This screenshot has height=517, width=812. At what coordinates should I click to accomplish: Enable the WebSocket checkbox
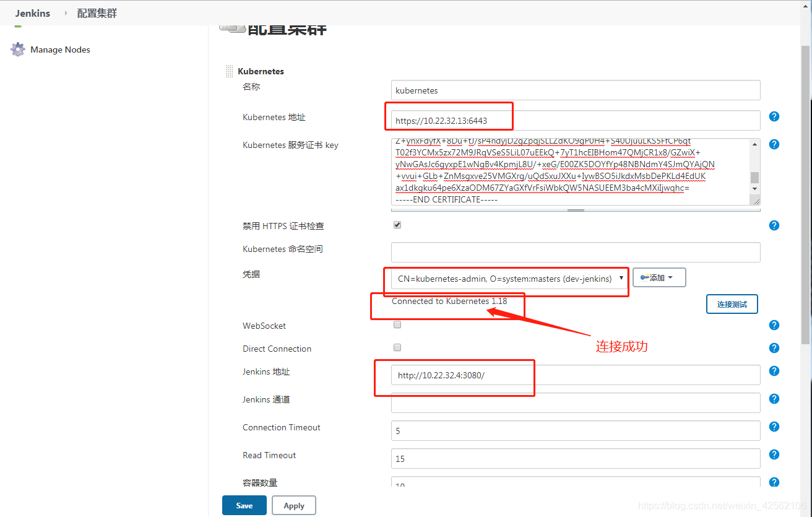point(397,324)
